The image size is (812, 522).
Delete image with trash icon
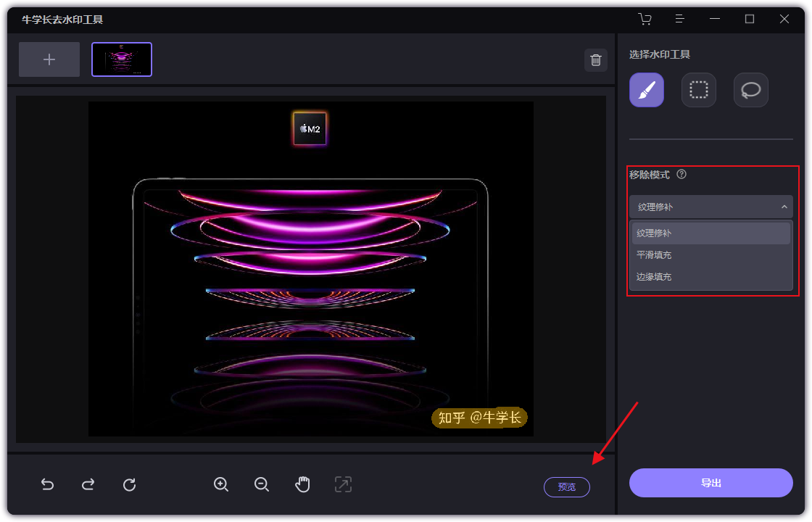(595, 60)
